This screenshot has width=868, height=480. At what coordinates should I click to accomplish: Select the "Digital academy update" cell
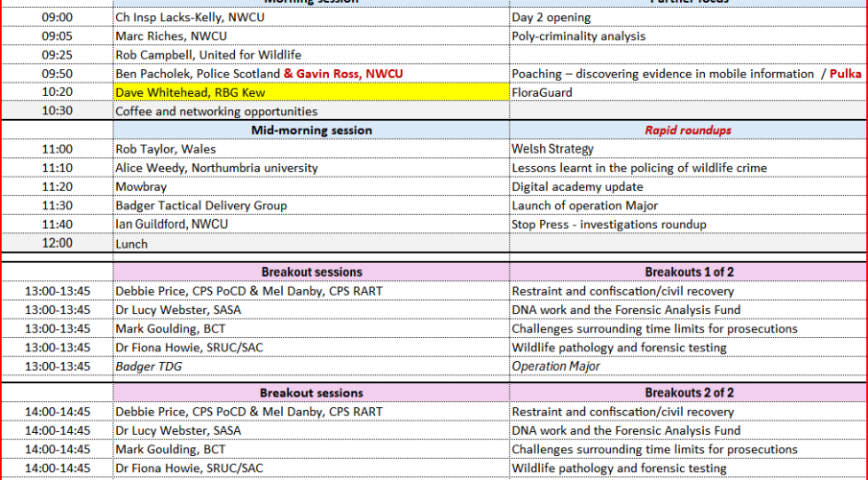coord(576,186)
